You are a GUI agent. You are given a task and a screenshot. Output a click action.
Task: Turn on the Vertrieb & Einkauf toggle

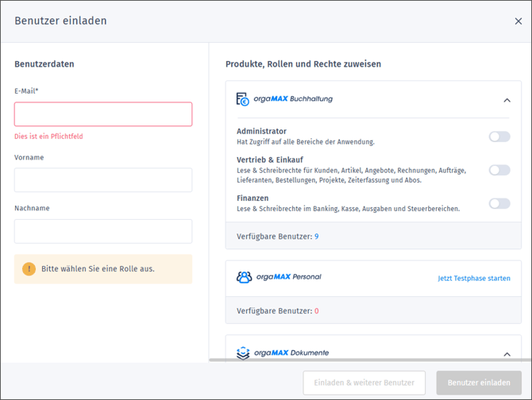pyautogui.click(x=499, y=170)
